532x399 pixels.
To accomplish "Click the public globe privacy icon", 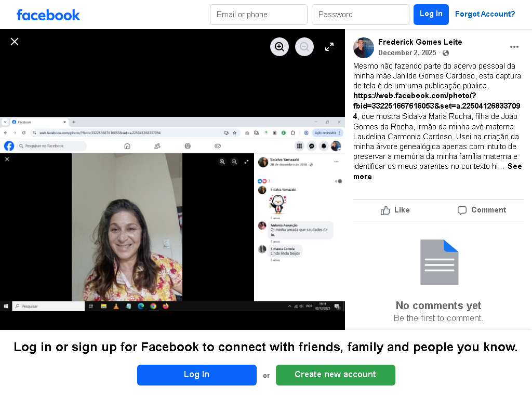I will (446, 53).
